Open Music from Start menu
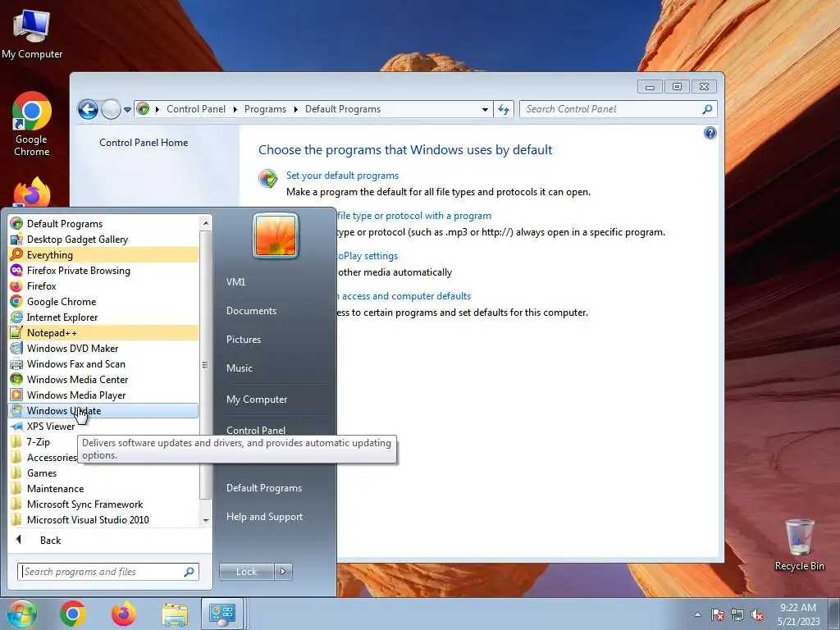This screenshot has width=840, height=630. point(239,368)
